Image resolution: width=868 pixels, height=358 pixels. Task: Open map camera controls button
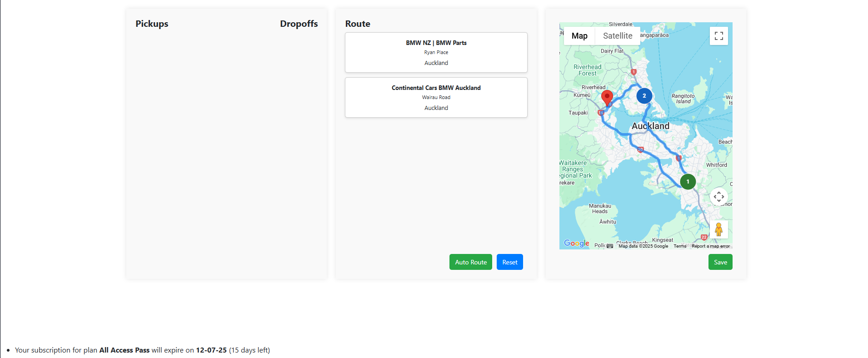(718, 197)
